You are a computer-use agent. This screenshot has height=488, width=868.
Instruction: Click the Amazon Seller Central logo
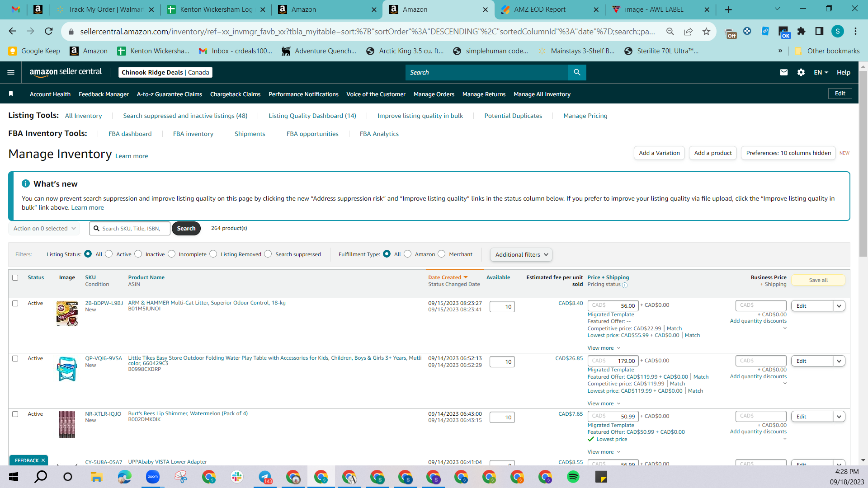[66, 72]
